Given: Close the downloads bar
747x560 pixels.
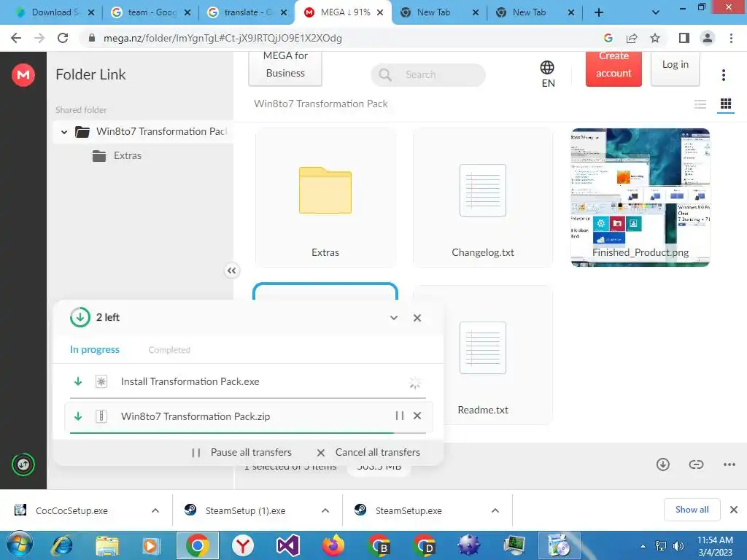Looking at the screenshot, I should pos(734,510).
